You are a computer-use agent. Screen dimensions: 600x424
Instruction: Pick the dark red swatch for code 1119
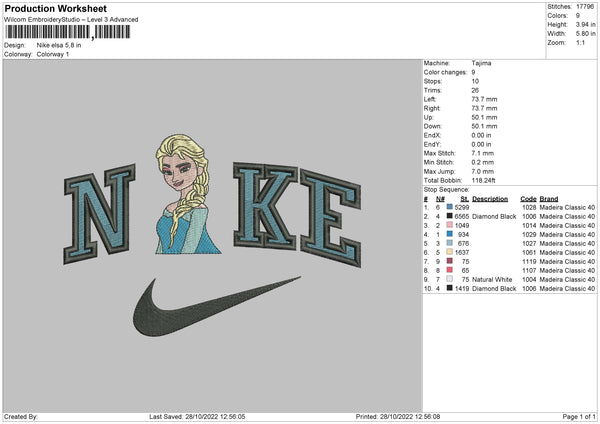pyautogui.click(x=450, y=261)
